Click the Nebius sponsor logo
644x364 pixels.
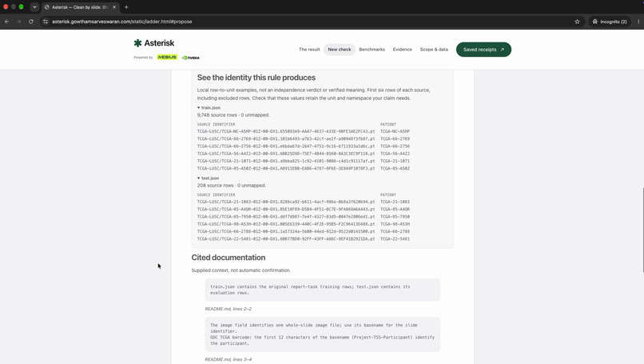coord(167,57)
